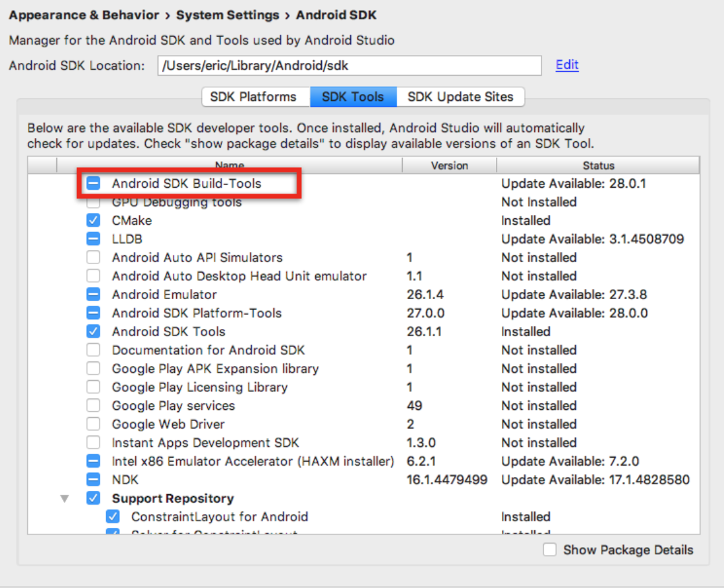Image resolution: width=724 pixels, height=588 pixels.
Task: Uncheck ConstraintLayout for Android
Action: tap(113, 516)
